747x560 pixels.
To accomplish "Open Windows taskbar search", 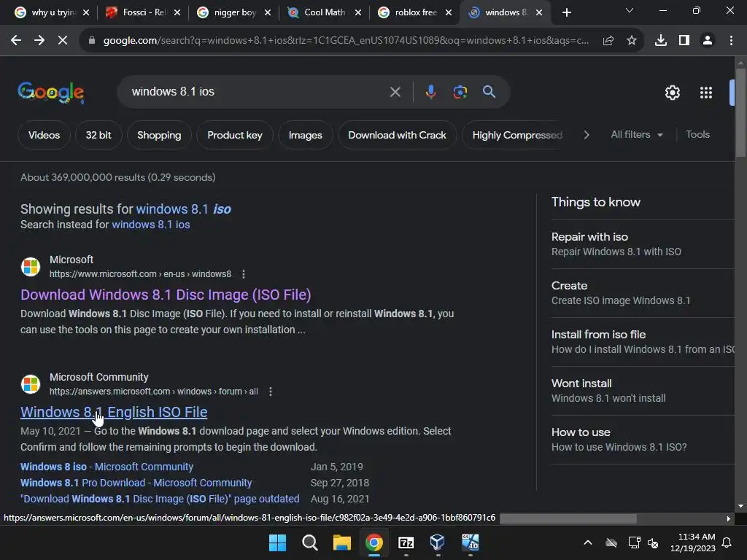I will (309, 542).
